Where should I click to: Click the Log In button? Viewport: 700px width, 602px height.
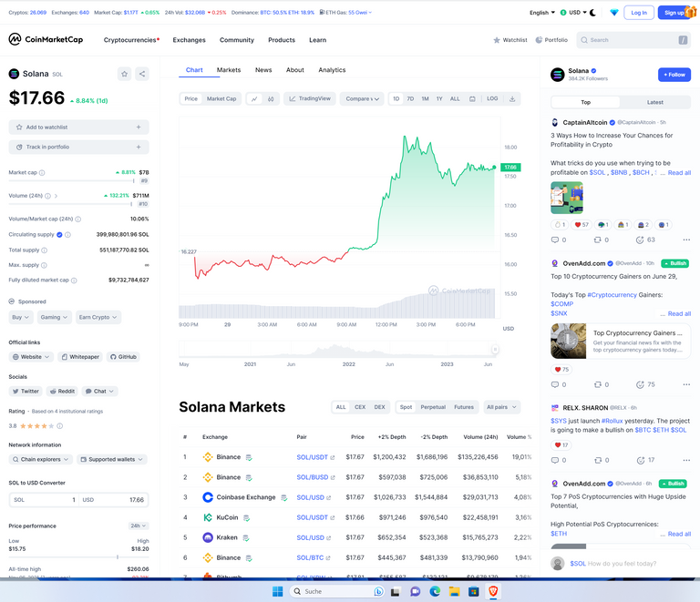[639, 13]
